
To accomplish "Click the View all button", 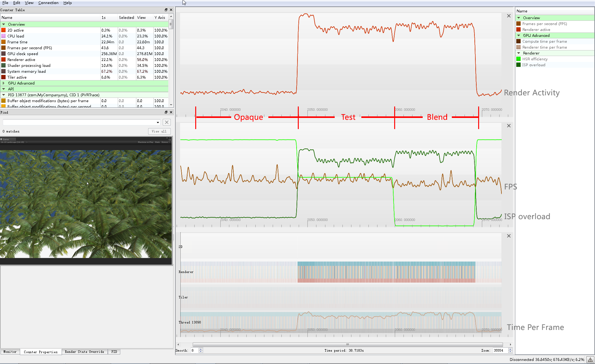I will click(x=159, y=131).
